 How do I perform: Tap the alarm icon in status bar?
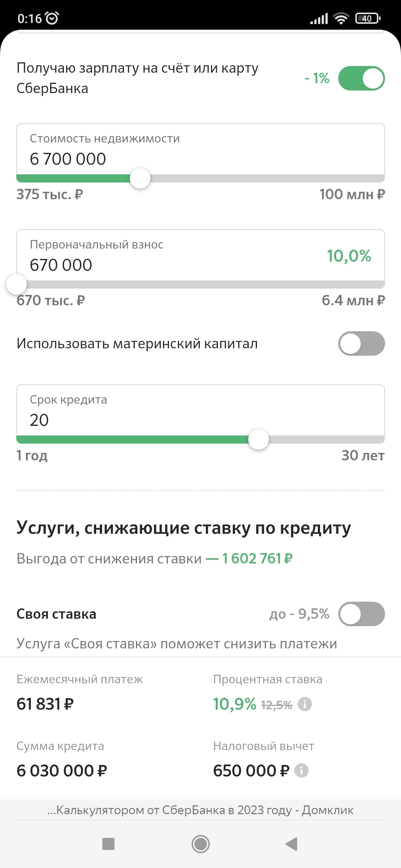coord(52,18)
